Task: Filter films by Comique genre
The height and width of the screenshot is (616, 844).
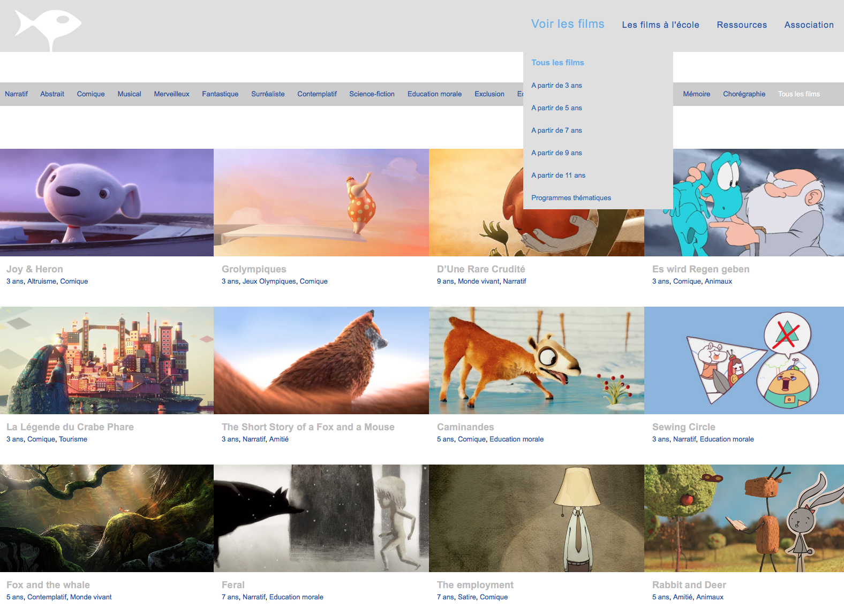Action: (x=91, y=94)
